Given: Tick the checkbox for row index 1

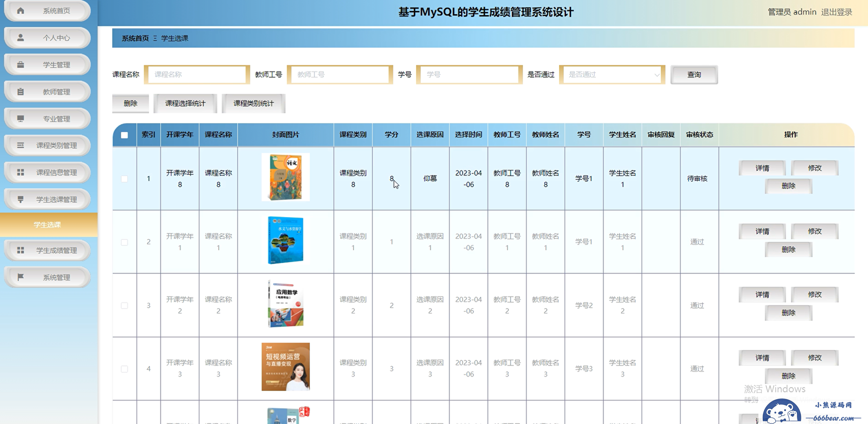Looking at the screenshot, I should coord(124,179).
